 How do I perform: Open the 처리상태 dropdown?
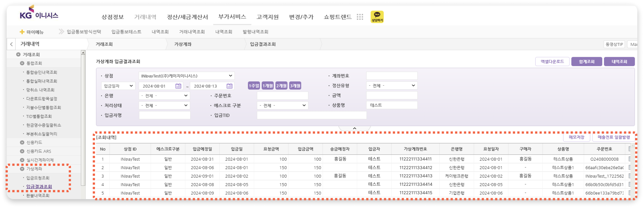pos(164,105)
